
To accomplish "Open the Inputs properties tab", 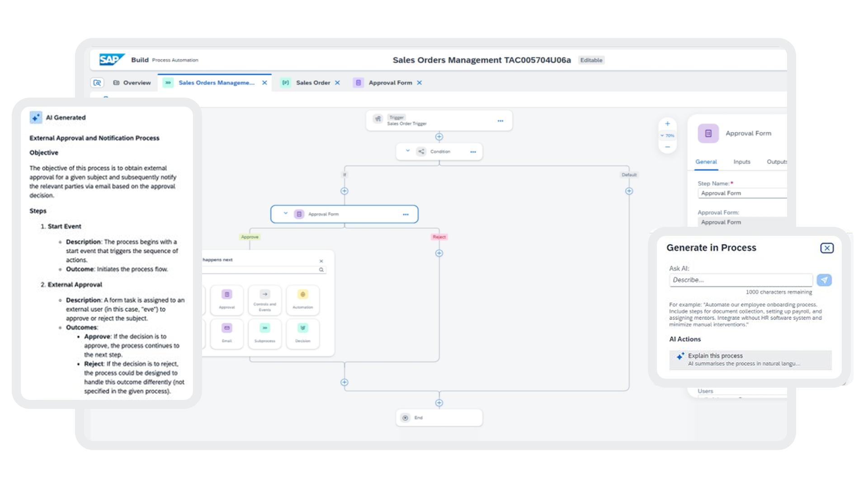I will point(741,162).
